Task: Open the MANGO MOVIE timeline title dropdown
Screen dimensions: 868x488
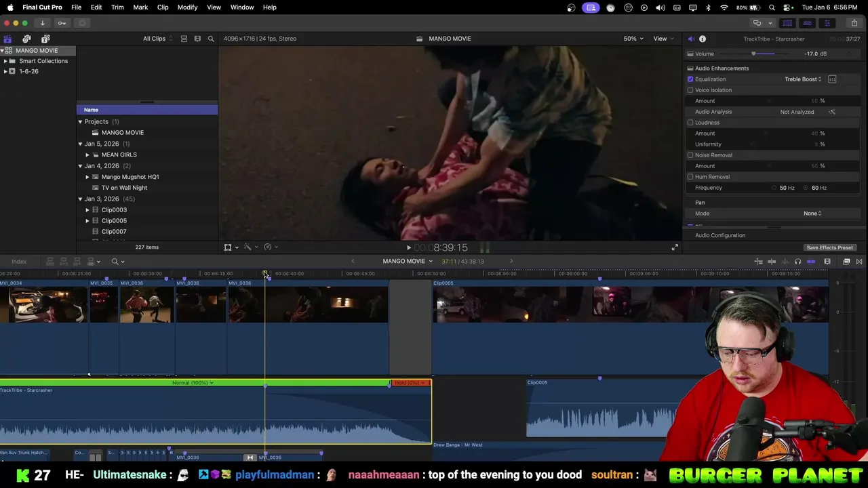Action: [408, 262]
